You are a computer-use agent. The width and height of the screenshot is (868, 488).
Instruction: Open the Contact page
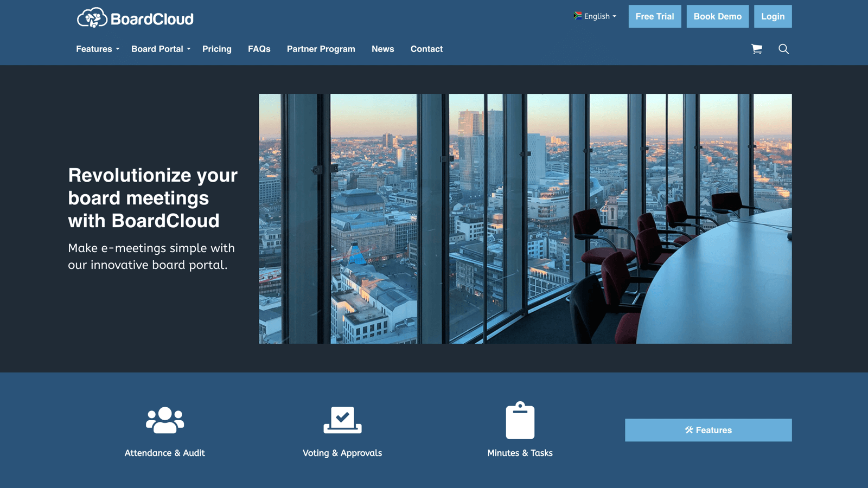tap(426, 49)
